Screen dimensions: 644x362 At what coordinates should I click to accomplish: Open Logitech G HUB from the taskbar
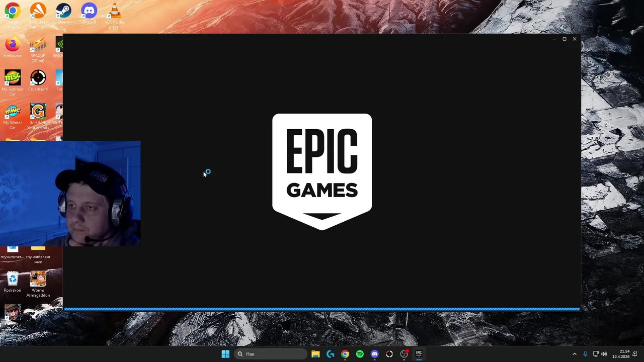[x=330, y=354]
